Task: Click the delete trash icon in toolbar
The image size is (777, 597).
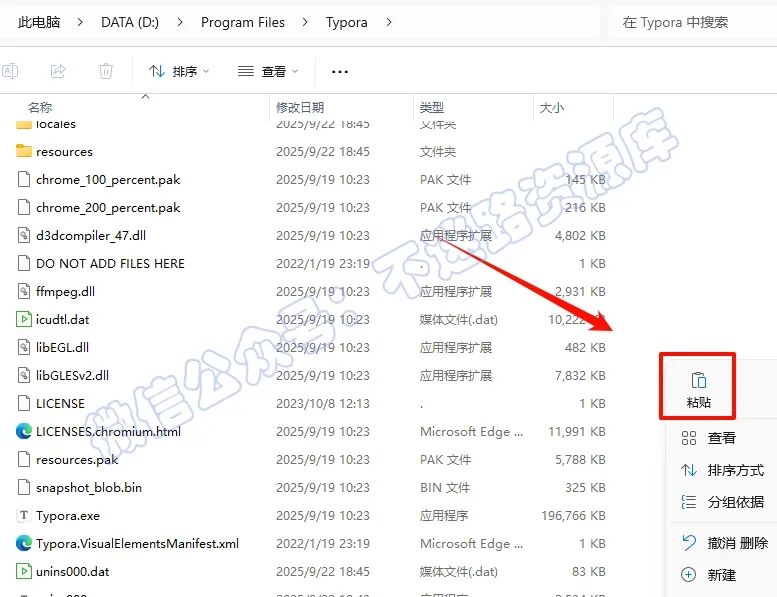Action: [x=106, y=71]
